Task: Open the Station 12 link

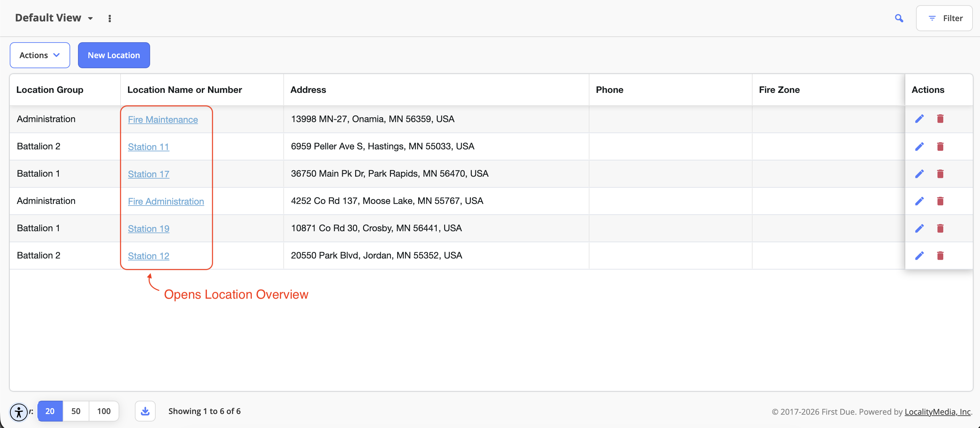Action: [148, 256]
